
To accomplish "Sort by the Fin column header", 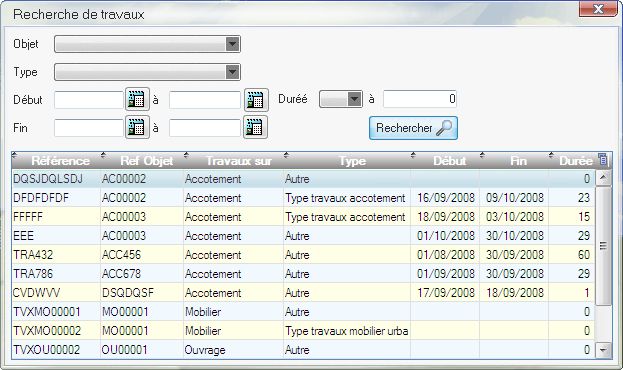I will pos(514,161).
